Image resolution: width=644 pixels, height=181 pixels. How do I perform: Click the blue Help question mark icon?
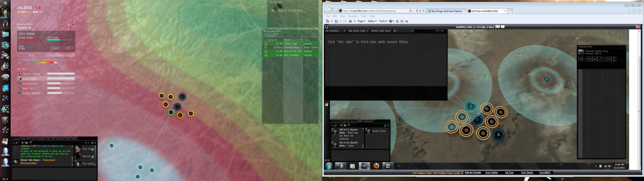(390, 21)
